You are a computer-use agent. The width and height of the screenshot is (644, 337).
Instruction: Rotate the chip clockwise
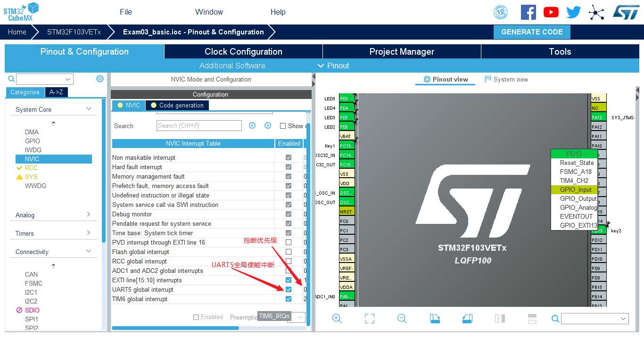pyautogui.click(x=435, y=319)
